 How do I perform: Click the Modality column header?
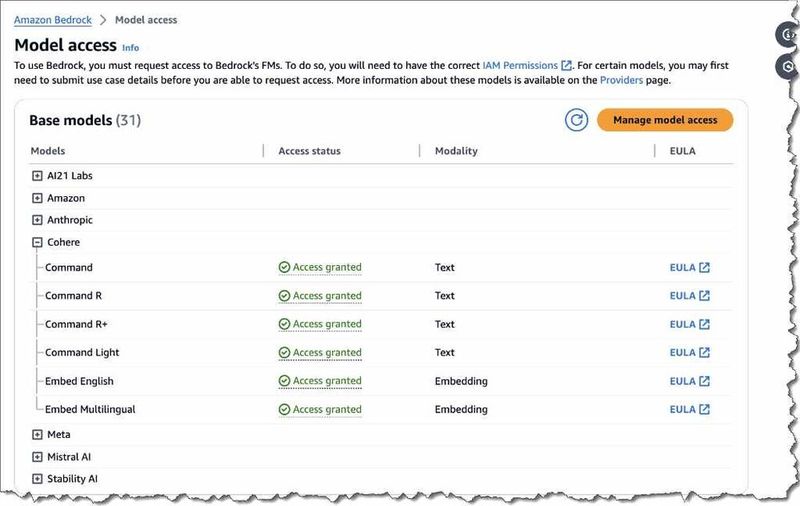pos(456,151)
